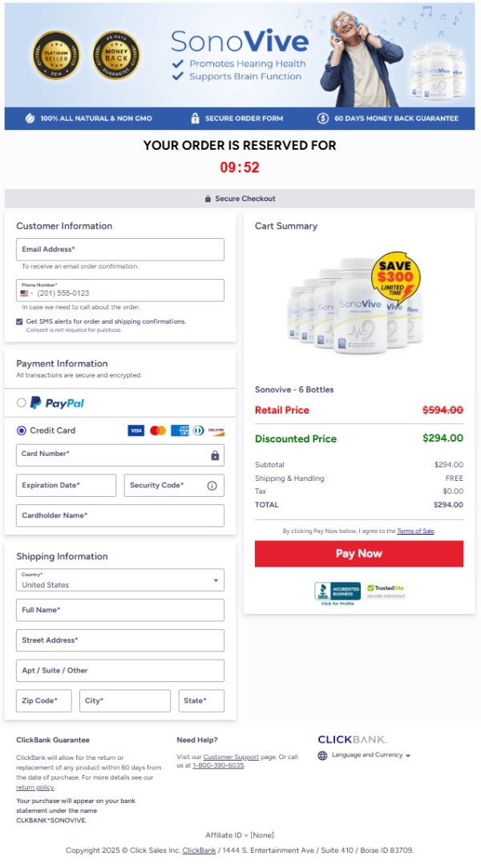The width and height of the screenshot is (481, 868).
Task: Select the PayPal payment option
Action: pyautogui.click(x=22, y=402)
